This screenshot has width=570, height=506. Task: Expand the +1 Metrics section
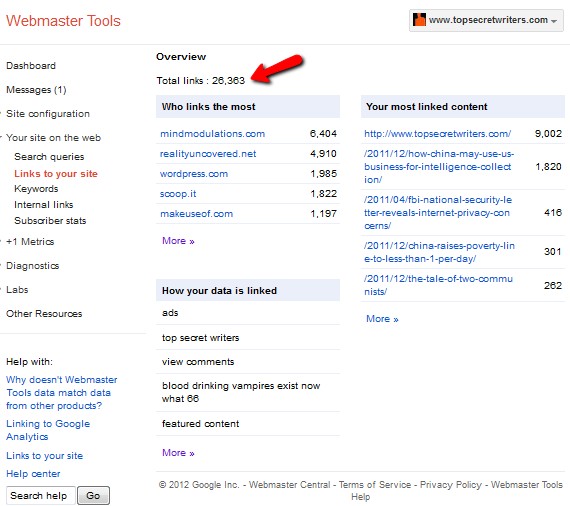click(30, 242)
